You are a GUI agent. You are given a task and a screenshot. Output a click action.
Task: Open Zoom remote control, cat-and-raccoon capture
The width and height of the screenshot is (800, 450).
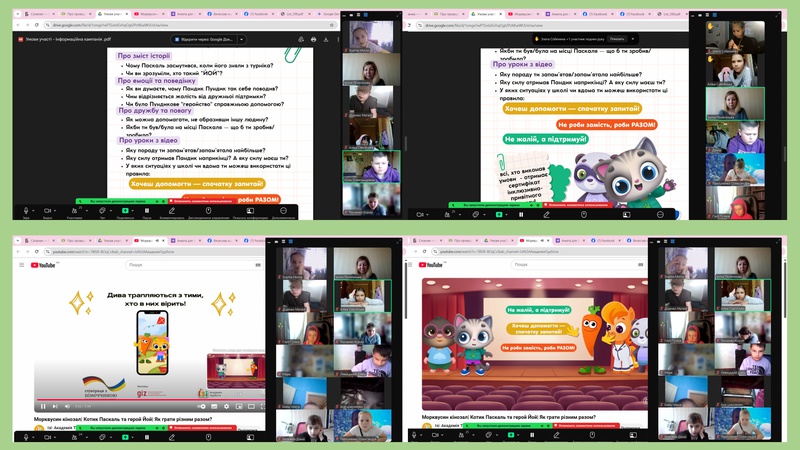tap(584, 215)
